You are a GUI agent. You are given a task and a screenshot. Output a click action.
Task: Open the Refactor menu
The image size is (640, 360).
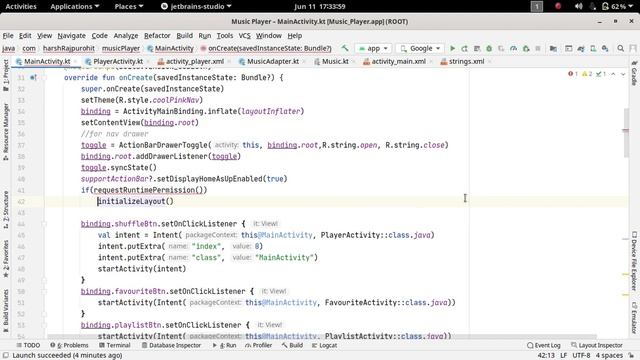point(157,36)
